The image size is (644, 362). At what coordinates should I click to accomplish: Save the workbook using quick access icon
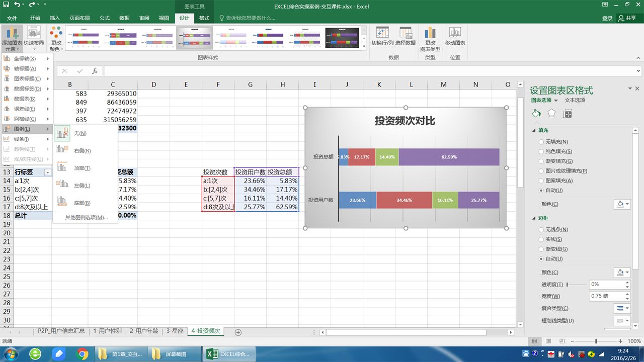coord(6,5)
